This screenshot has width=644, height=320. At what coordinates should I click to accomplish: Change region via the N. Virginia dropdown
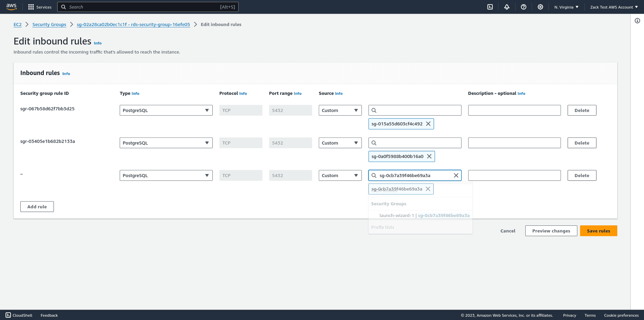pos(566,7)
